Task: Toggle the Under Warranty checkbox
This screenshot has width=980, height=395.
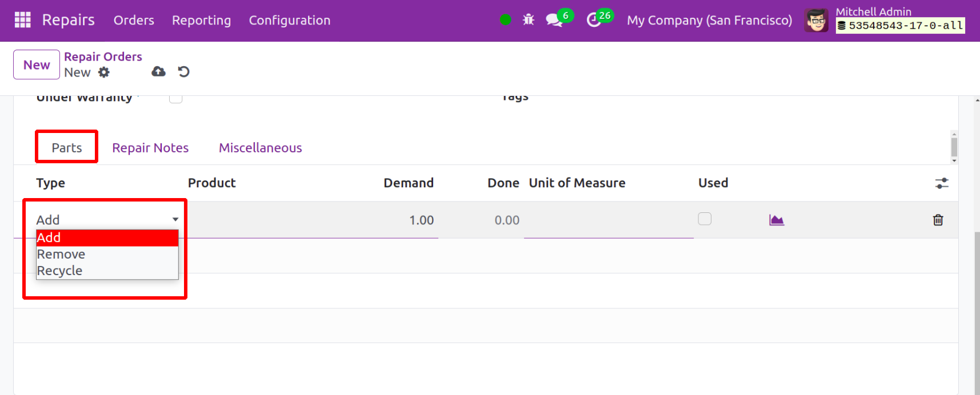Action: pyautogui.click(x=176, y=99)
